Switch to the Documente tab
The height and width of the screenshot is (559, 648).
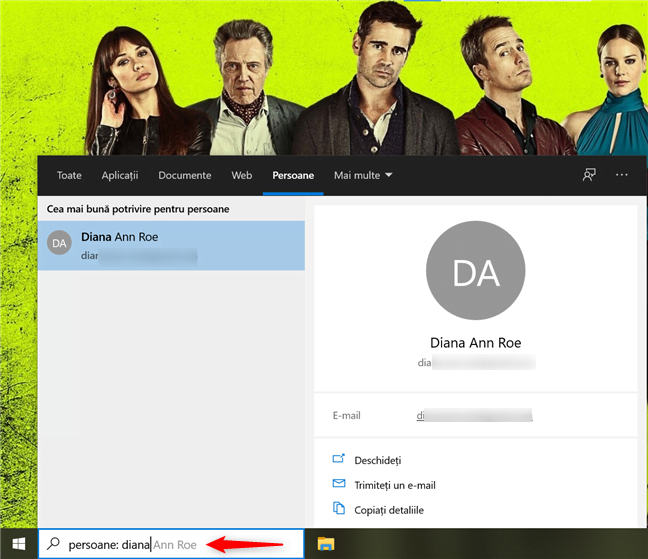(185, 175)
